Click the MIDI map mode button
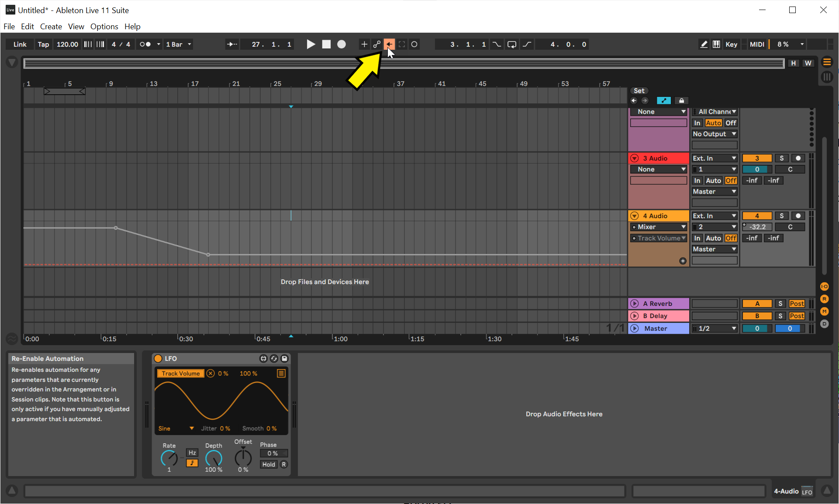 [x=757, y=44]
